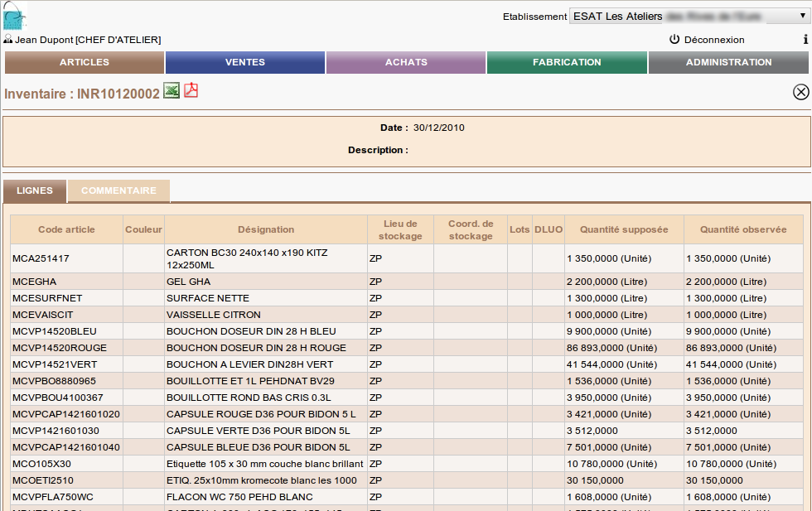The width and height of the screenshot is (812, 511).
Task: Click designation VAISSELLE CITRON
Action: pos(214,315)
